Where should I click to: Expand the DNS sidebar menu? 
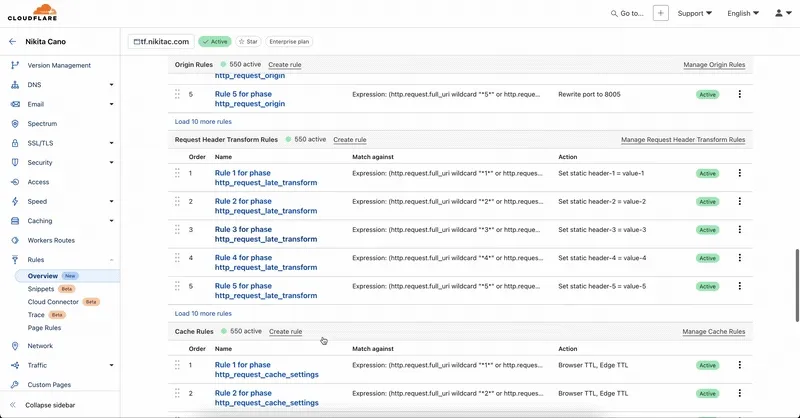111,85
